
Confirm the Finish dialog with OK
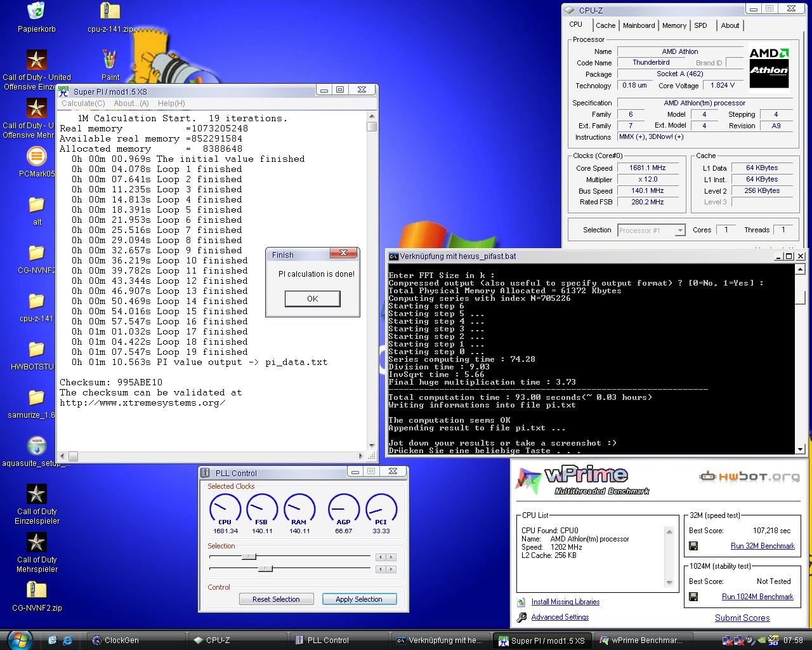click(x=312, y=298)
